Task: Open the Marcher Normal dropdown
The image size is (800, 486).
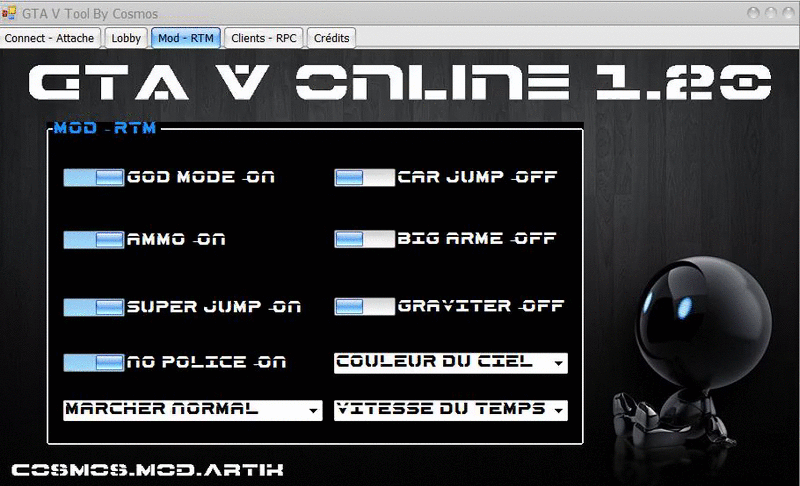Action: click(193, 410)
